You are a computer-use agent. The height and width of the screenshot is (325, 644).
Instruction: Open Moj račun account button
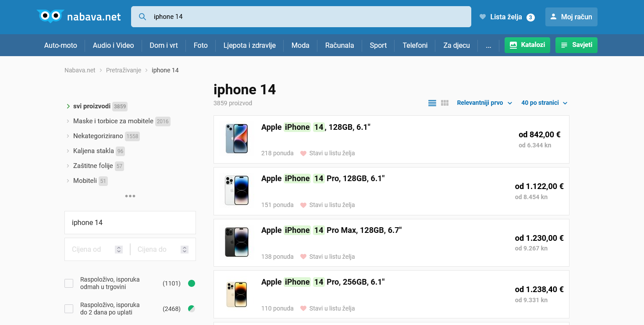[x=571, y=17]
